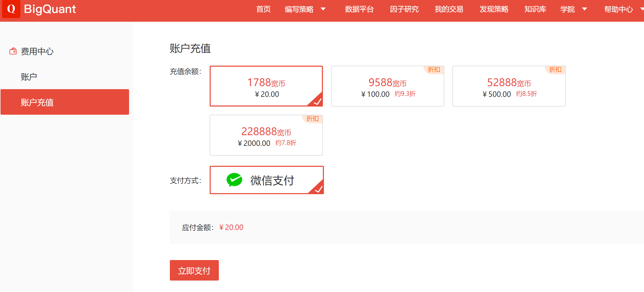
Task: Click the 折扣 badge on the 9588 card
Action: [x=434, y=70]
